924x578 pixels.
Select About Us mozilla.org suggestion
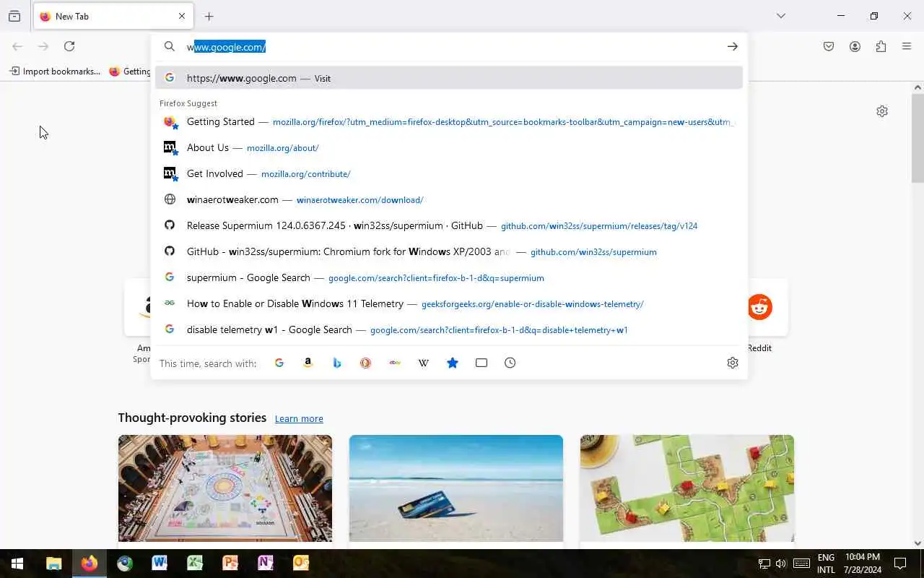pos(449,147)
